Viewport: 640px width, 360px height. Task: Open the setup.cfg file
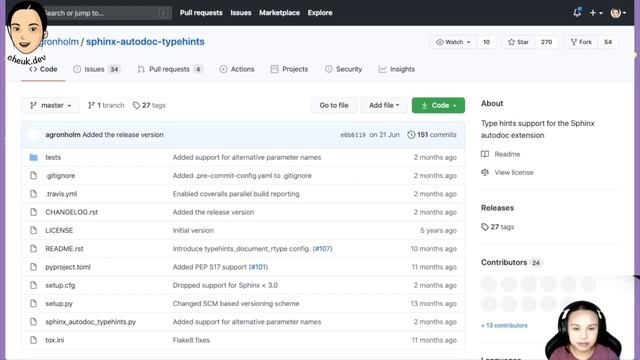[60, 285]
